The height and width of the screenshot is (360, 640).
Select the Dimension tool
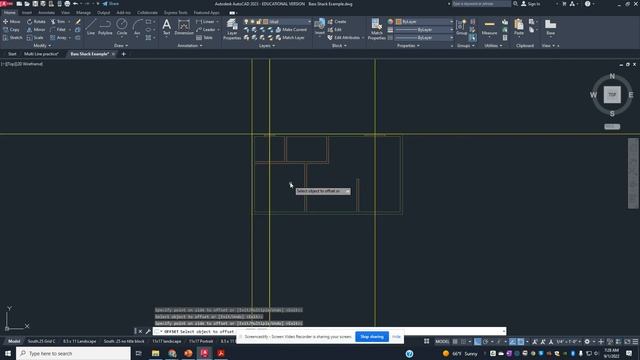pos(184,27)
